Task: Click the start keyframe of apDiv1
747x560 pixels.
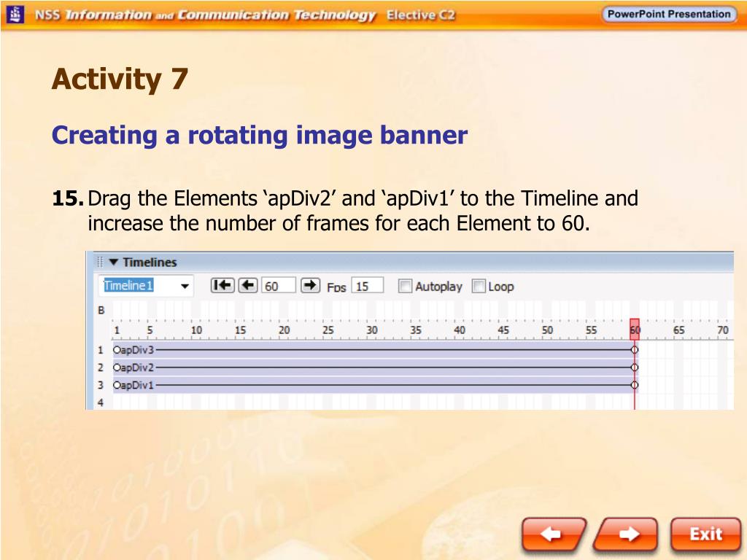Action: click(x=116, y=385)
